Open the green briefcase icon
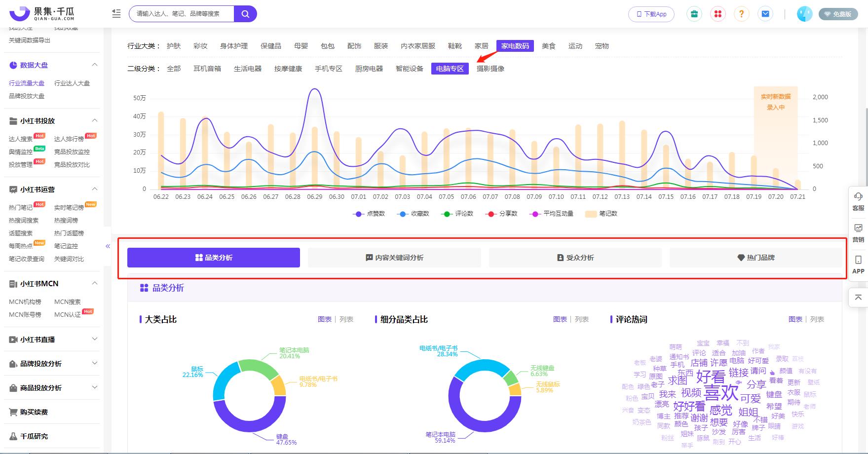Viewport: 868px width, 454px height. [694, 14]
